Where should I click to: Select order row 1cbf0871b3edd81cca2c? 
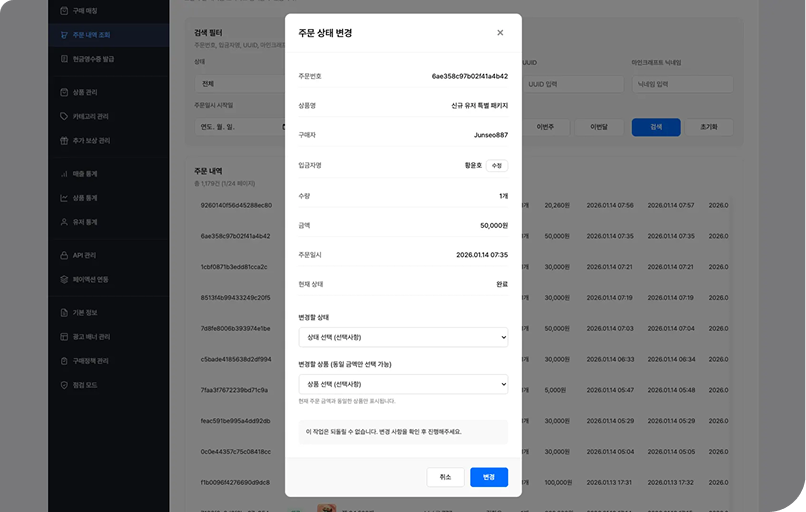(x=234, y=267)
